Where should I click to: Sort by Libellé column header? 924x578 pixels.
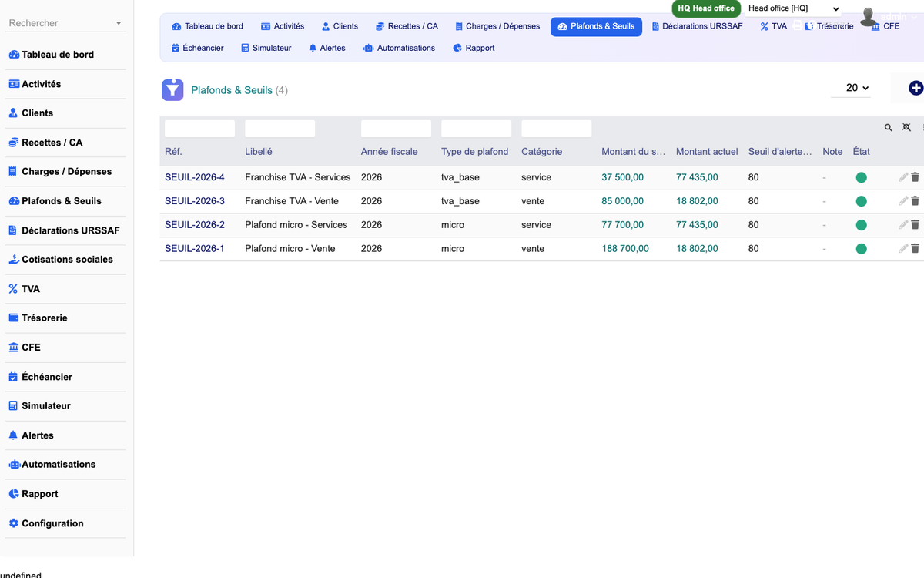click(259, 152)
